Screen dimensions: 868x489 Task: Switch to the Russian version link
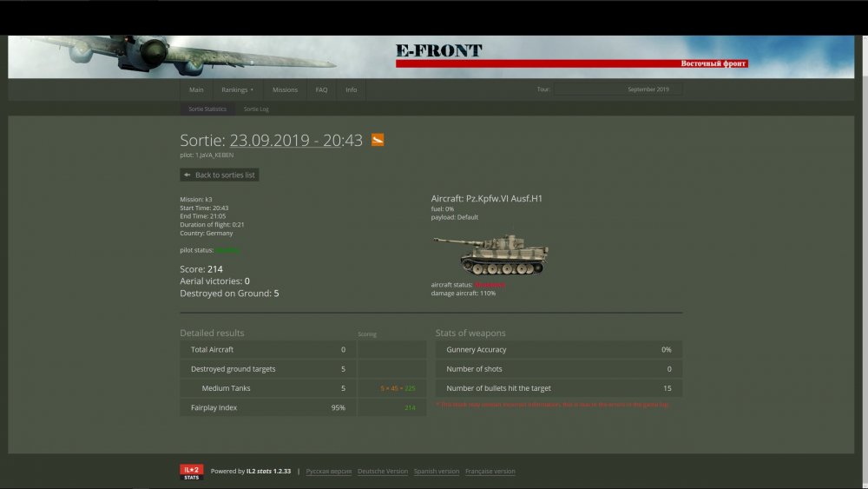tap(329, 472)
